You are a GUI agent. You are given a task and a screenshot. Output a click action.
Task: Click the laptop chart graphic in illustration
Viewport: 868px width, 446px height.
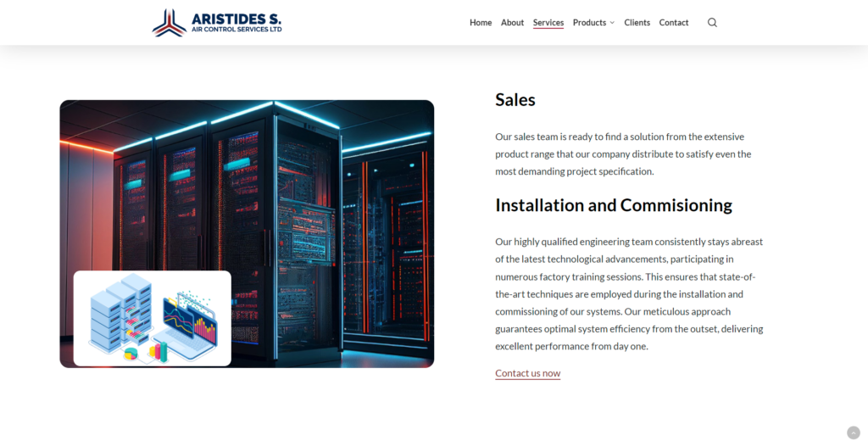point(190,322)
